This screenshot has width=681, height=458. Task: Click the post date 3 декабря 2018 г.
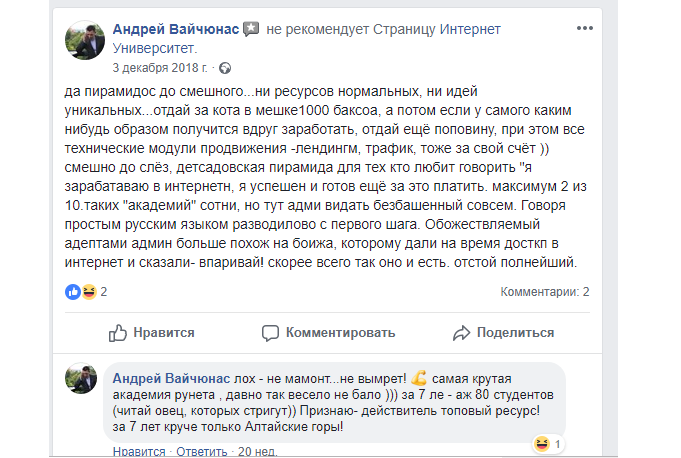(160, 68)
